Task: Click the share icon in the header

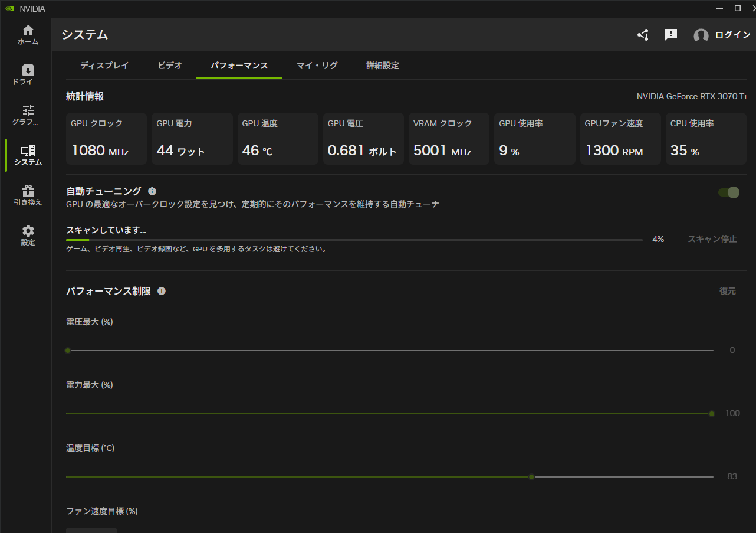Action: coord(643,35)
